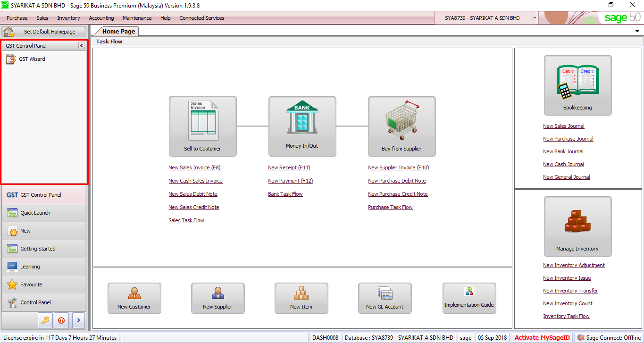Open the Help menu

166,18
